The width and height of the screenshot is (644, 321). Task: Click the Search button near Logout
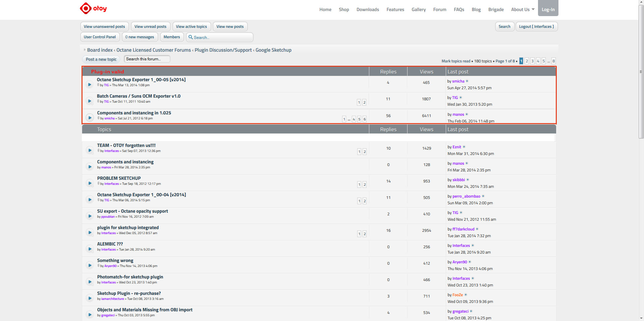pyautogui.click(x=504, y=26)
